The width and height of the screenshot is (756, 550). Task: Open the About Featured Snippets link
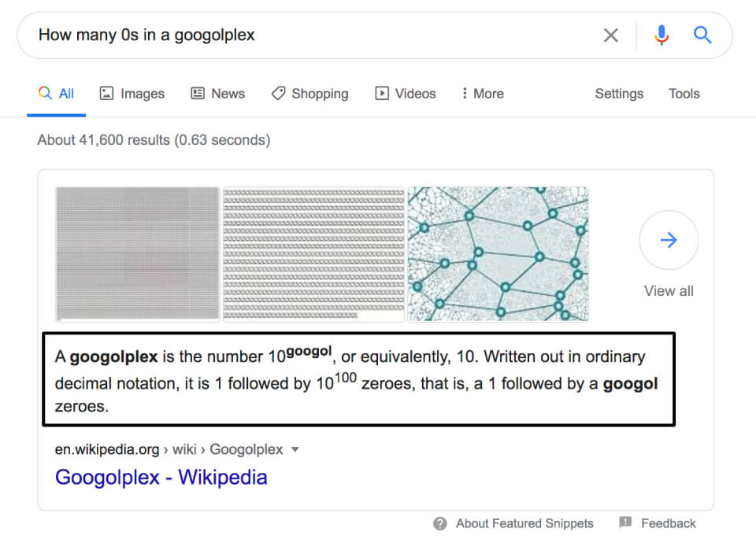[x=524, y=523]
